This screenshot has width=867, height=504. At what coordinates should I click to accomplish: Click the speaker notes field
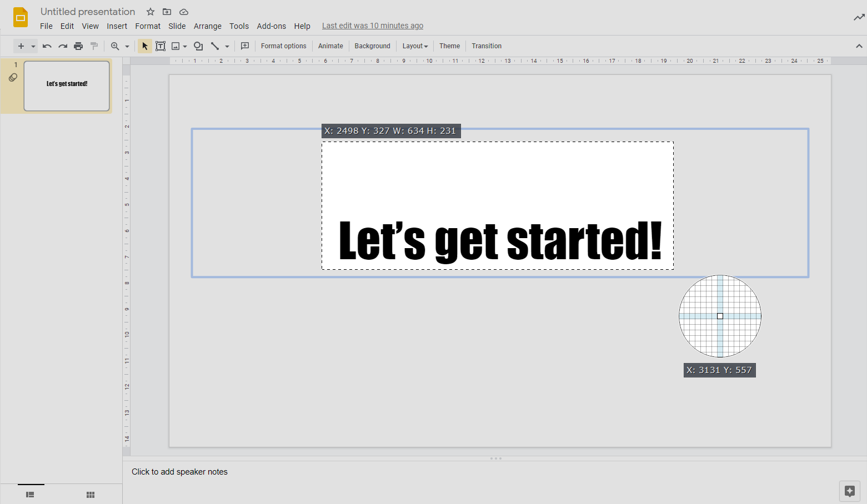(x=179, y=472)
